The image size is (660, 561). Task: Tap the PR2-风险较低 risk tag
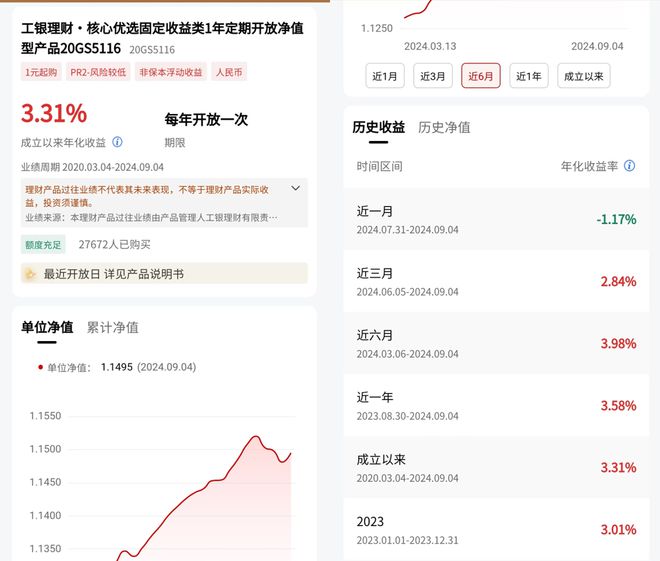[98, 72]
